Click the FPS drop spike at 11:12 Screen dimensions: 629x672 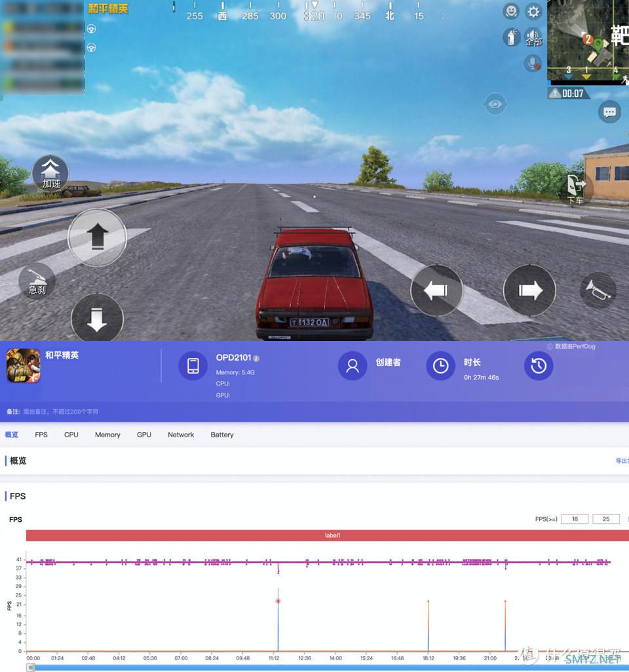coord(278,601)
